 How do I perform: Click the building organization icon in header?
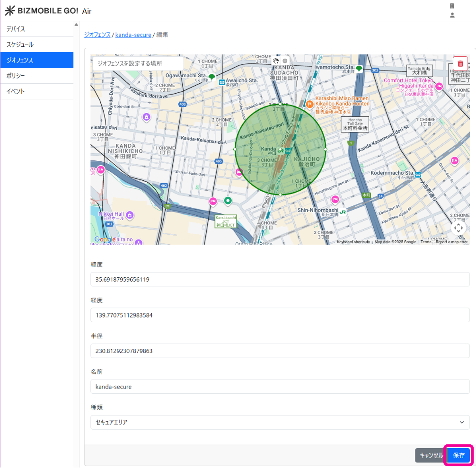click(452, 6)
